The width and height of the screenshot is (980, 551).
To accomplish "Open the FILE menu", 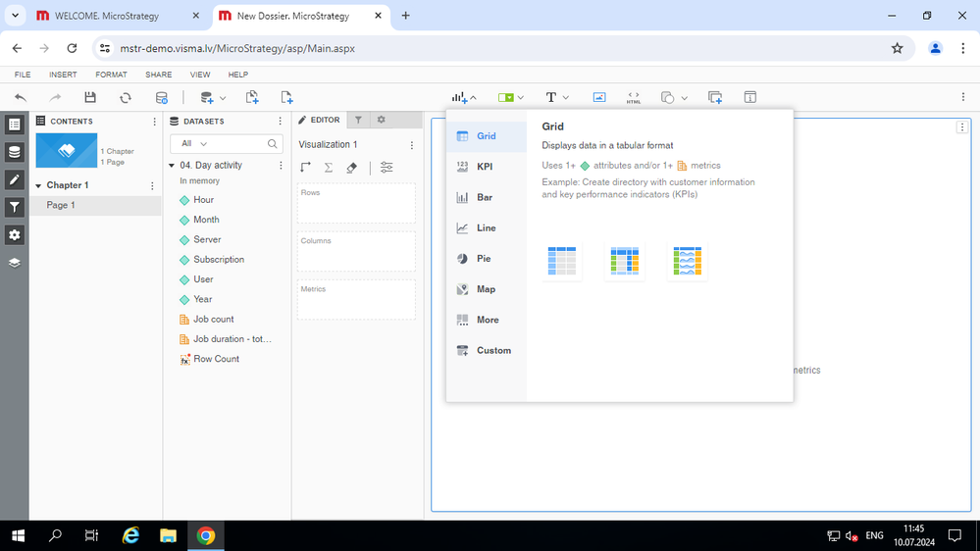I will click(x=23, y=75).
